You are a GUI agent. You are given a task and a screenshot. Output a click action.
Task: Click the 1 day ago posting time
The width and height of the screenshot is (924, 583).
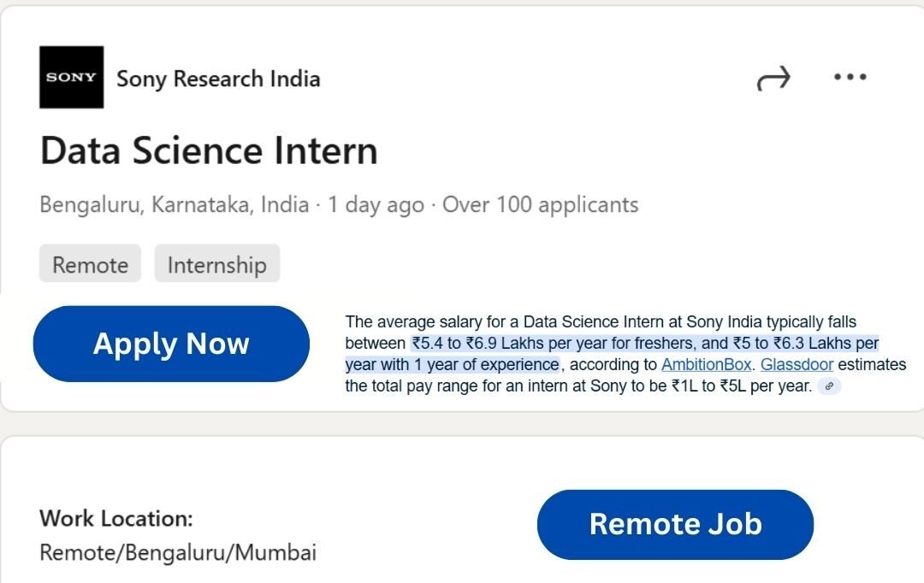376,205
